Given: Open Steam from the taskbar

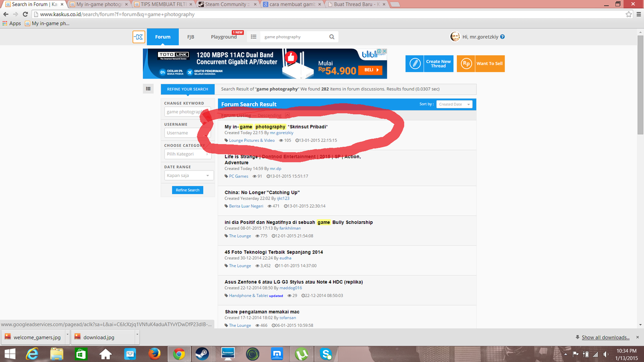Looking at the screenshot, I should click(x=203, y=354).
